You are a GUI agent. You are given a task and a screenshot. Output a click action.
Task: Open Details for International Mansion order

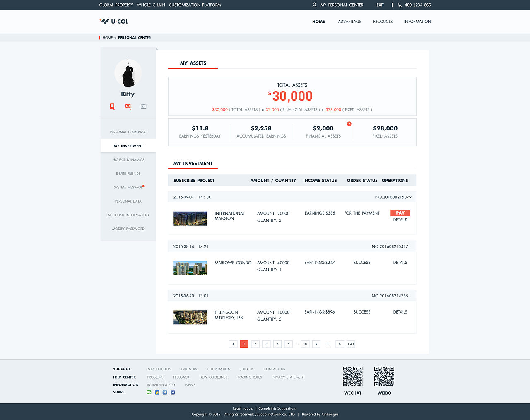point(400,220)
